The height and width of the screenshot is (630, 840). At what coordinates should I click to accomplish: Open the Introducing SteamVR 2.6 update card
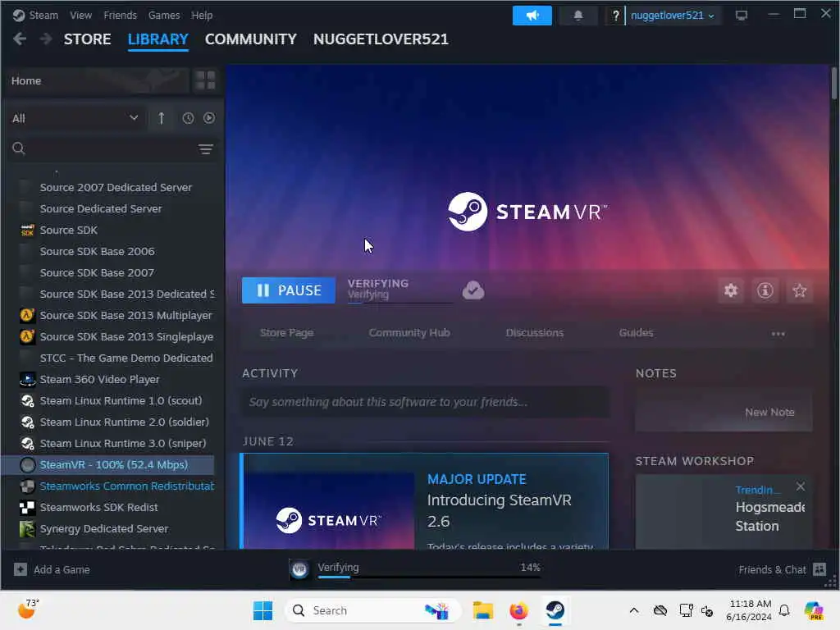[424, 501]
